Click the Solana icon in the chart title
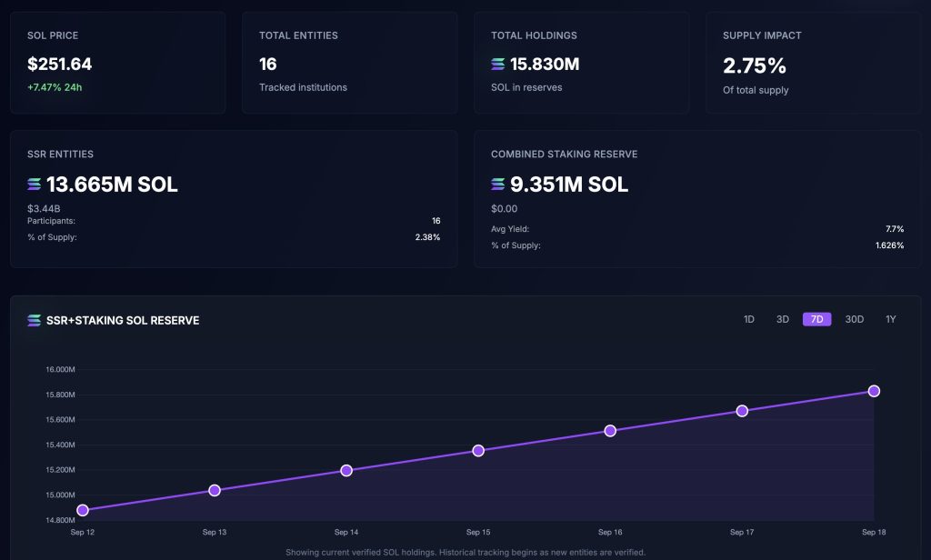931x560 pixels. (35, 320)
